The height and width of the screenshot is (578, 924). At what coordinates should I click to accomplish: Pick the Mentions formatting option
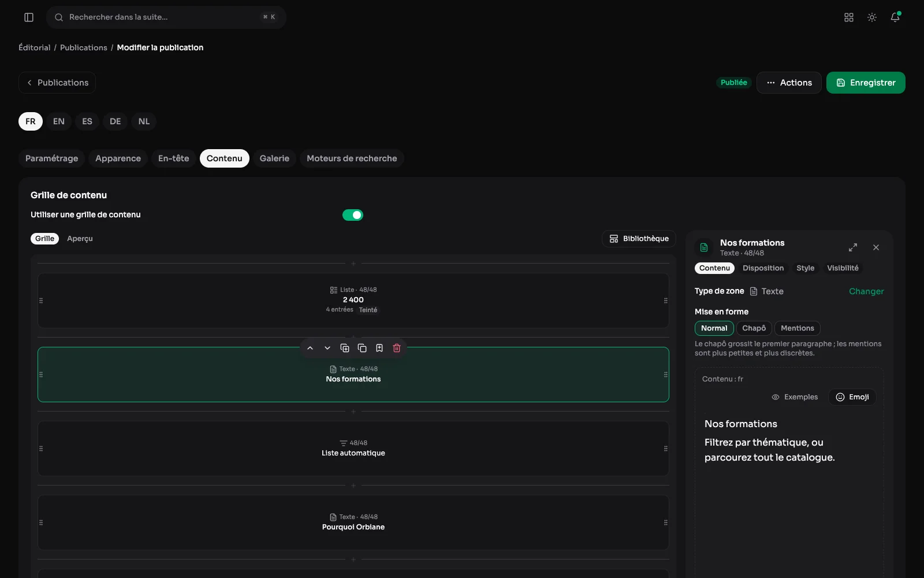point(798,328)
